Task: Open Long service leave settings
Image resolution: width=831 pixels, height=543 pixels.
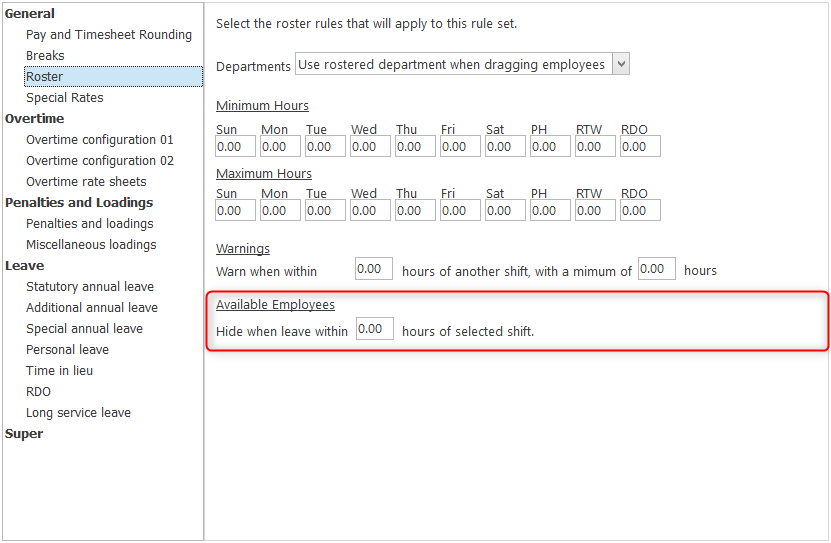Action: click(78, 413)
